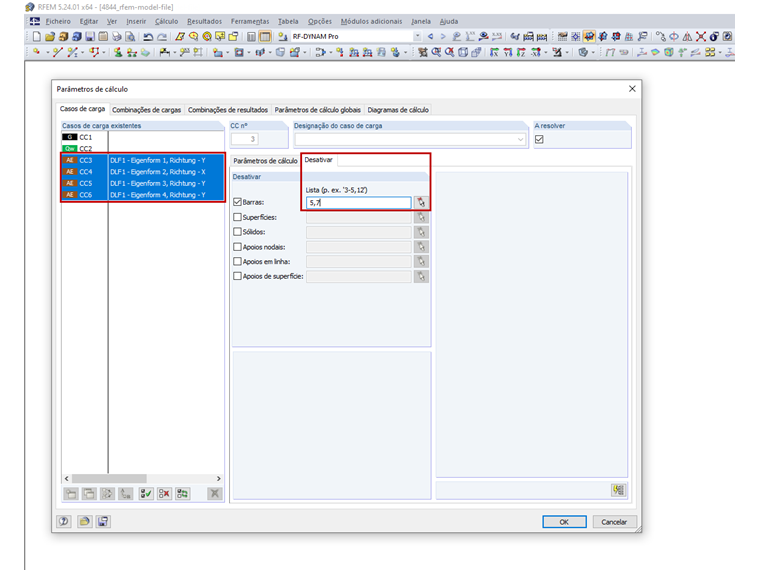Enable the Apoios nodais checkbox
Screen dimensions: 760x570
238,247
